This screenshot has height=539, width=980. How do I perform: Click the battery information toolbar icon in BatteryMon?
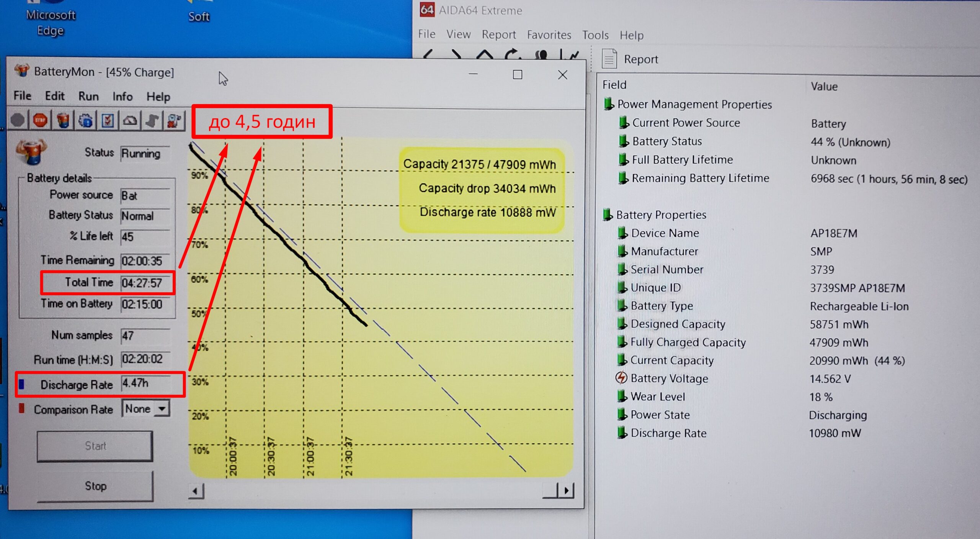63,121
